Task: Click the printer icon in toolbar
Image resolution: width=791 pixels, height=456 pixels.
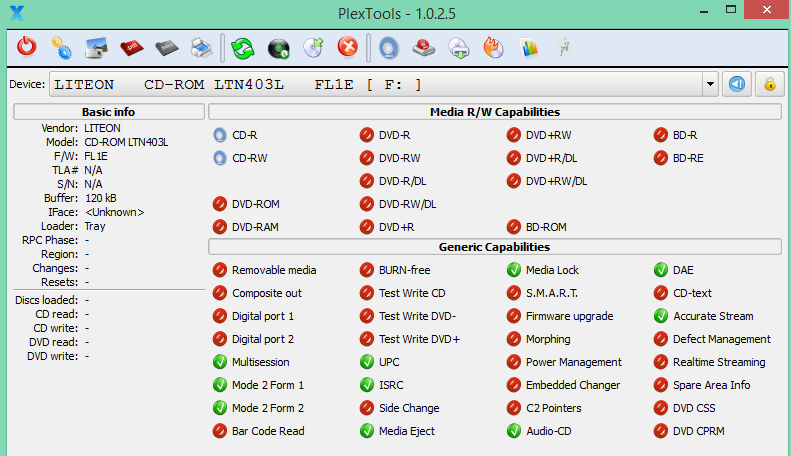Action: pos(201,48)
